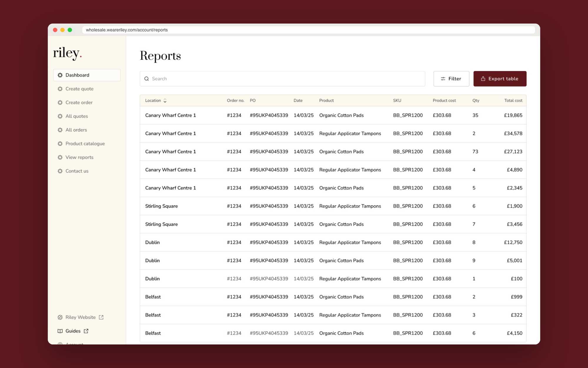
Task: Click the PO column header
Action: pyautogui.click(x=253, y=100)
